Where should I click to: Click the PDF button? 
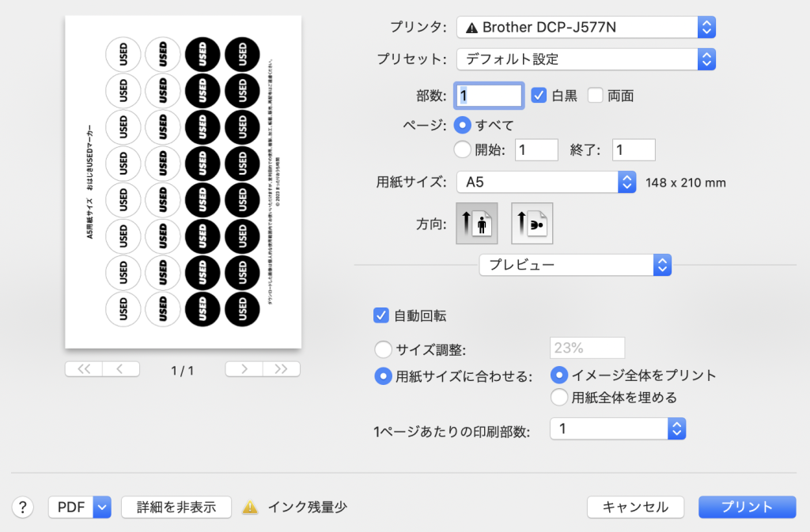(x=70, y=507)
